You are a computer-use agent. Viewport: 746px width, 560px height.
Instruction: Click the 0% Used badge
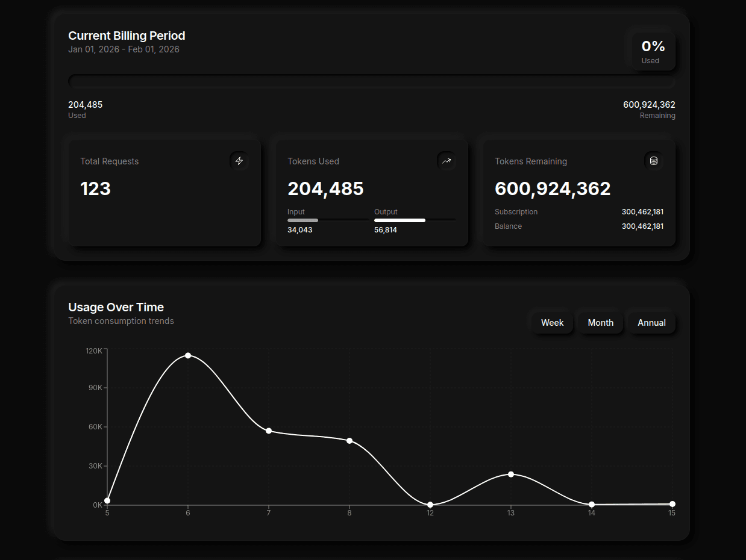click(653, 51)
